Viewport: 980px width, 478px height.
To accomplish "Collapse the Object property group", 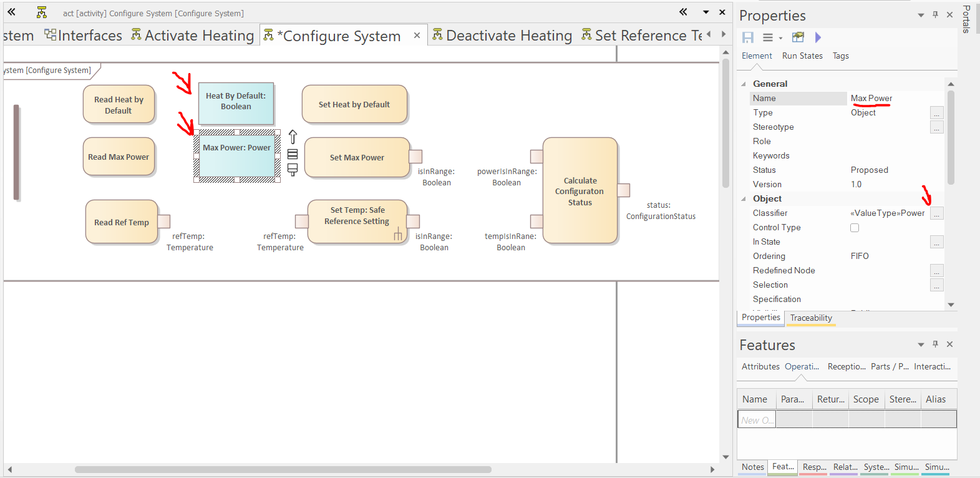I will pyautogui.click(x=744, y=199).
